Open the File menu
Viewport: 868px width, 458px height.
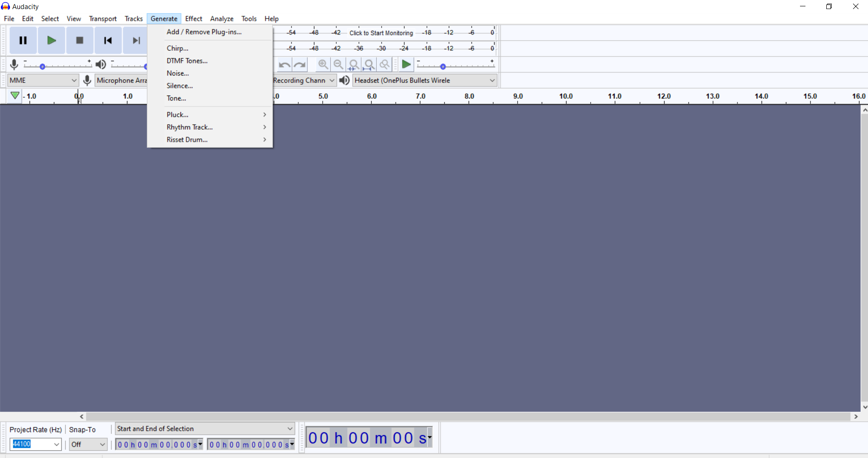pyautogui.click(x=9, y=19)
